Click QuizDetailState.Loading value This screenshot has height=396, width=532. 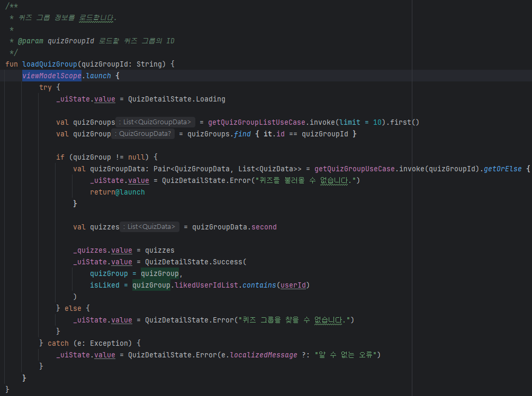176,99
